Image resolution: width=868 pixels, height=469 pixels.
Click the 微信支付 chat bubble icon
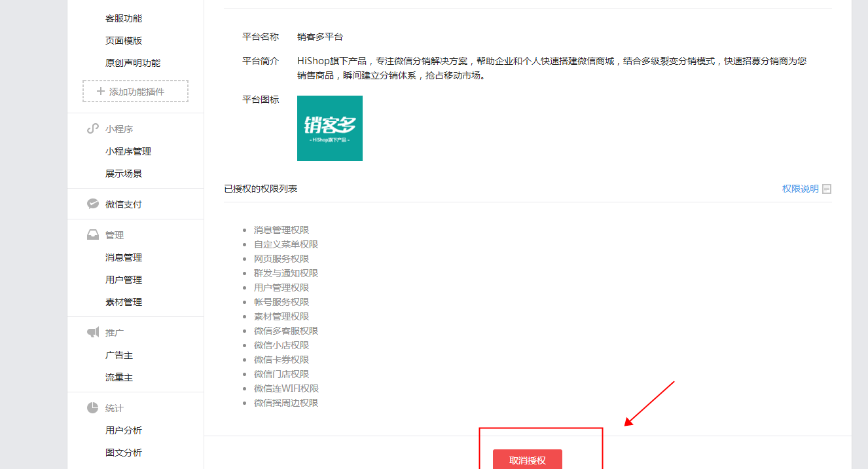(93, 204)
